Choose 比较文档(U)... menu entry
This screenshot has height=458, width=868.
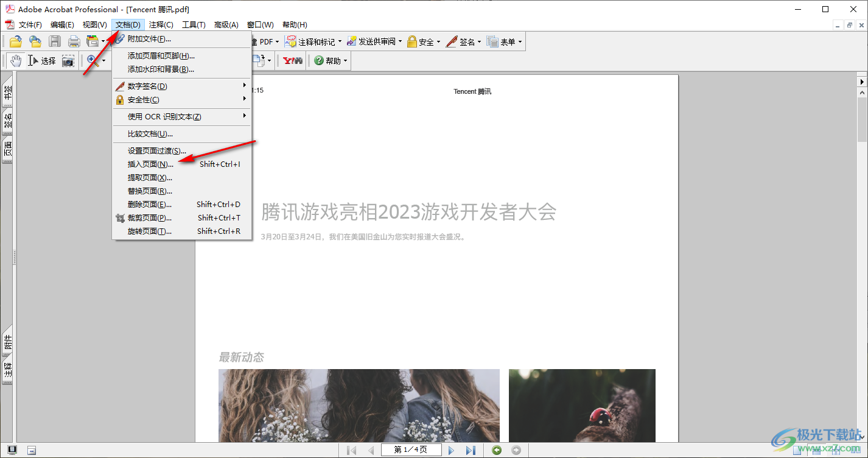182,134
